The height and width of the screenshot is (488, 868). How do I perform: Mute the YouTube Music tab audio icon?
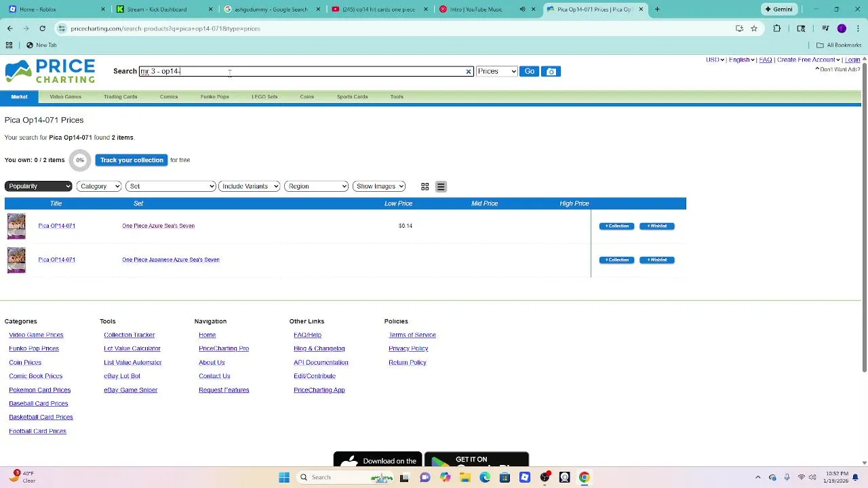coord(522,9)
